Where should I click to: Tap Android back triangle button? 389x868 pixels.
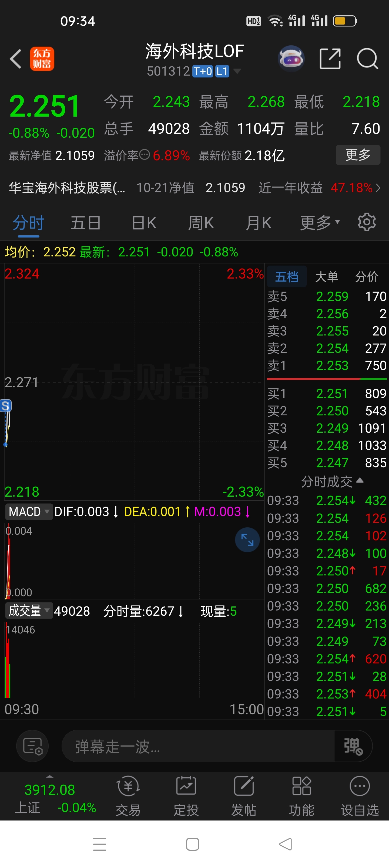tap(286, 845)
